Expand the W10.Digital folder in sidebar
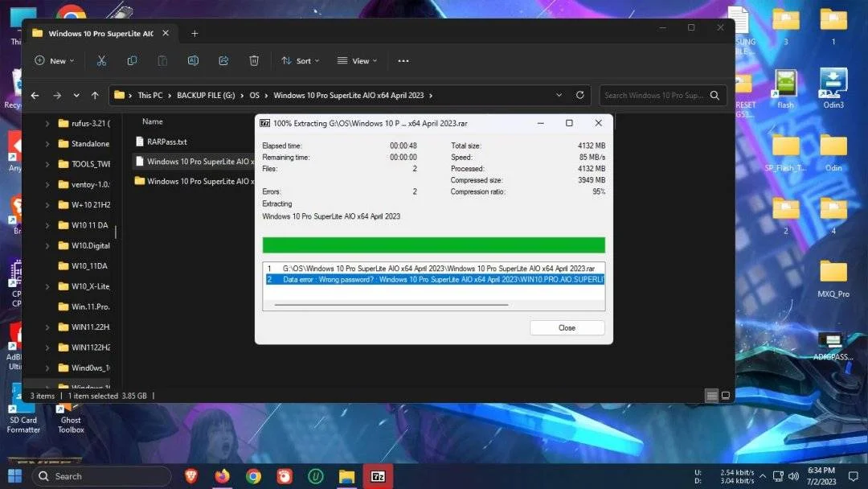Screen dimensions: 868x489 (47, 245)
